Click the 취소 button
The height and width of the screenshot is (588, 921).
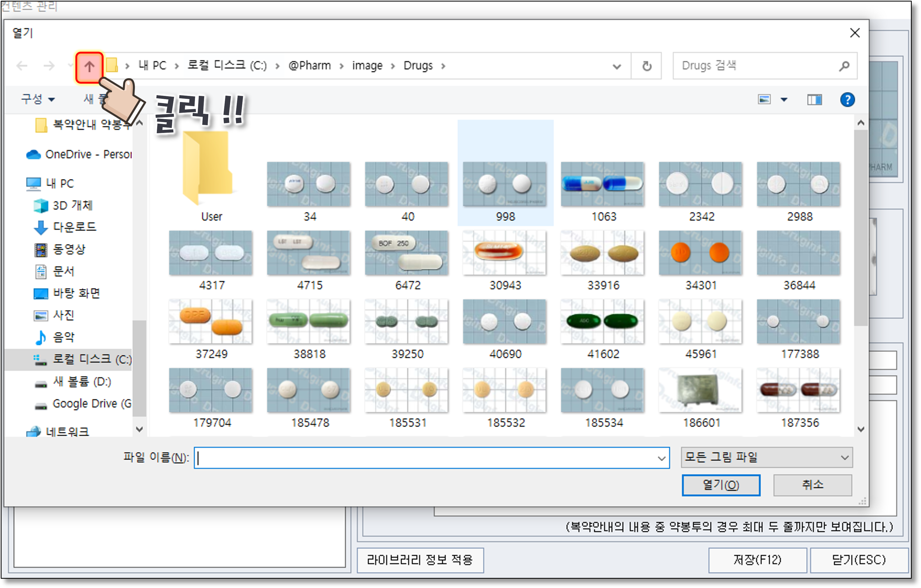[812, 485]
